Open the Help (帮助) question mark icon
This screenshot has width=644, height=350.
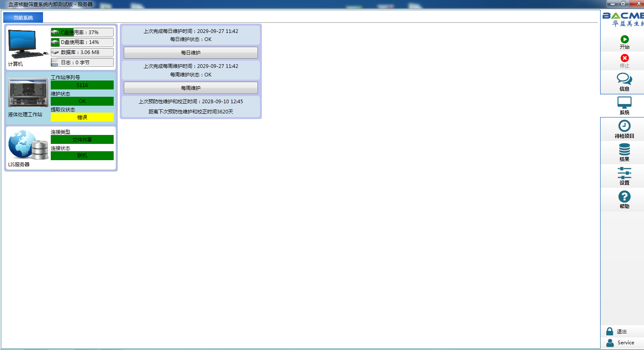pyautogui.click(x=624, y=197)
